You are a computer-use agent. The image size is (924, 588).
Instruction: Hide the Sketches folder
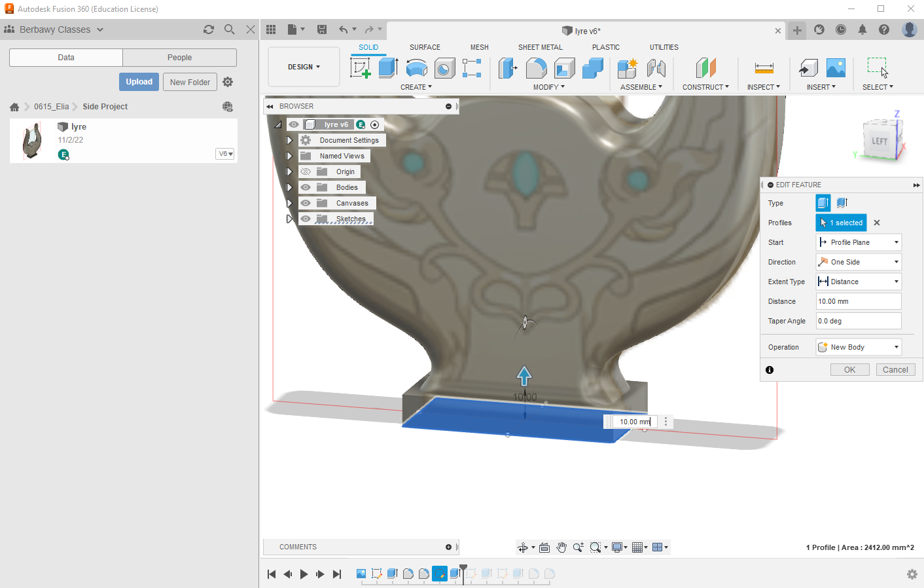pyautogui.click(x=306, y=219)
